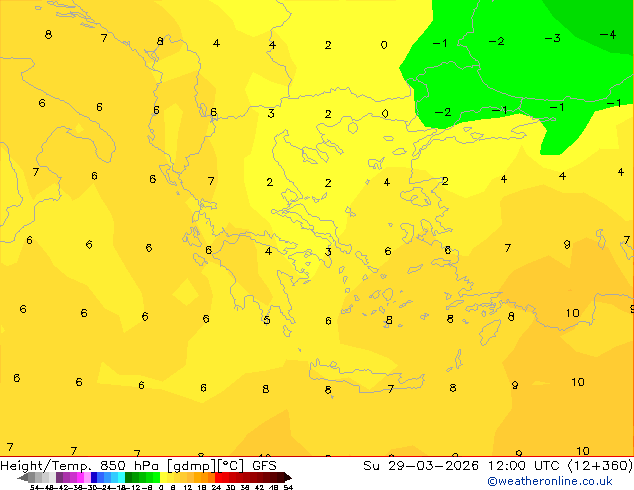Select the bright red swatch in the legend

[218, 477]
